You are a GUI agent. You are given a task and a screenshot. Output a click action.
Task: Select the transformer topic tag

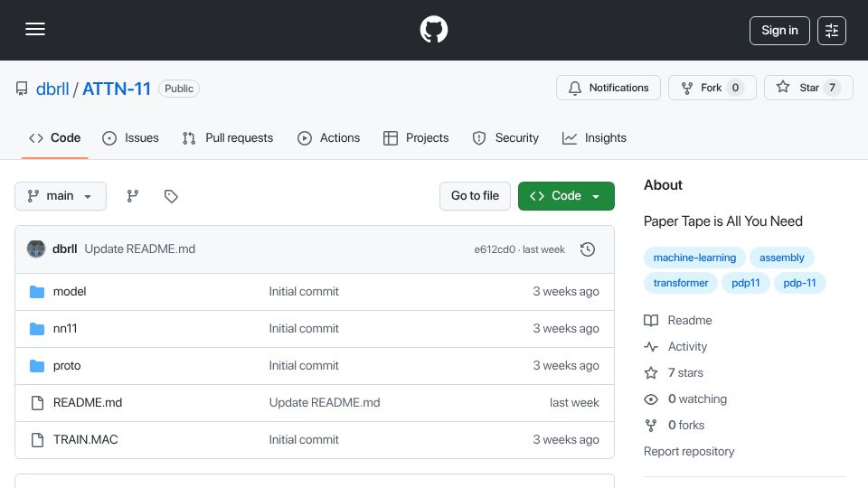[x=680, y=283]
